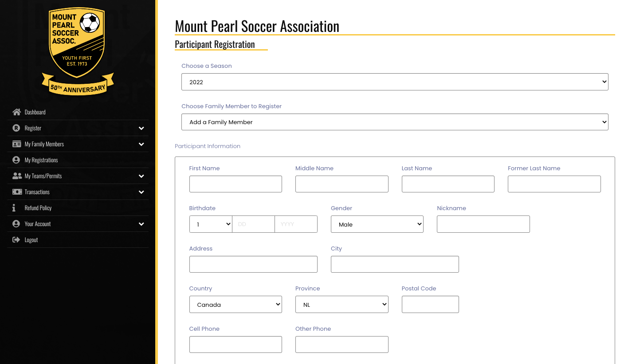This screenshot has width=632, height=364.
Task: Open Your Account menu item
Action: point(78,224)
